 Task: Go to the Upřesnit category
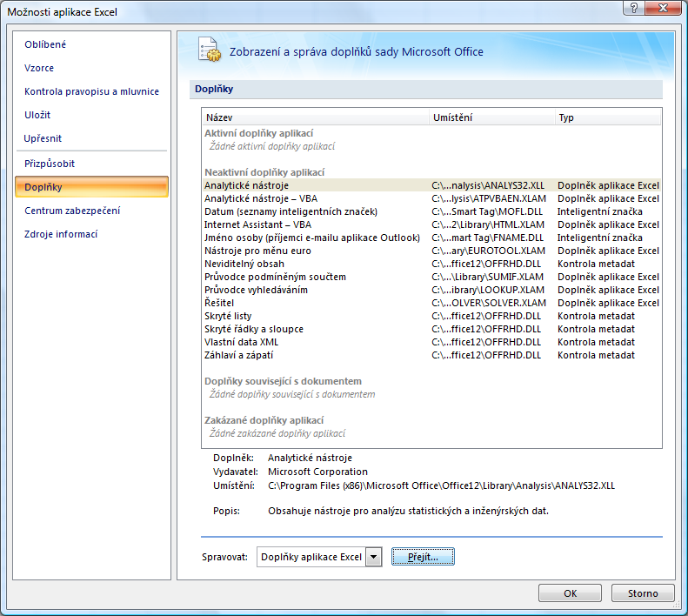pos(43,138)
